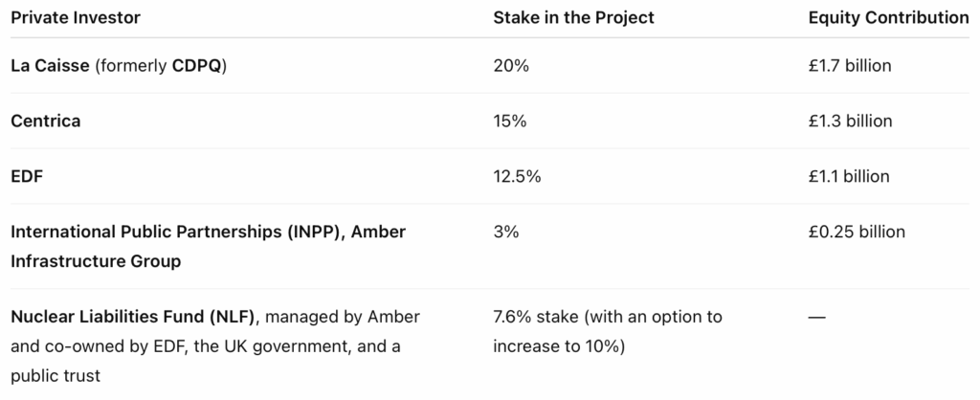Select the La Caisse investor name
The width and height of the screenshot is (980, 400).
(50, 66)
